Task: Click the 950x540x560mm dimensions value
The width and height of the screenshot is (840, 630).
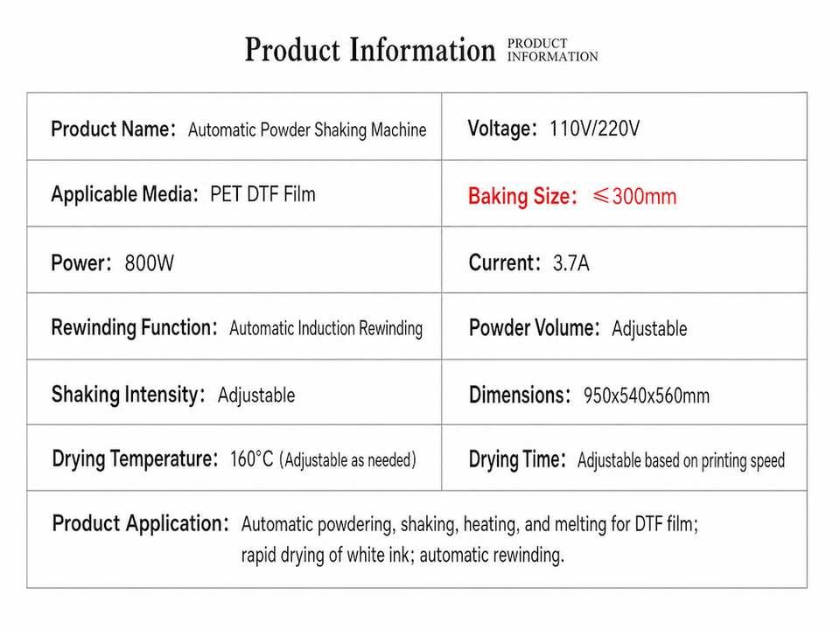Action: 647,395
